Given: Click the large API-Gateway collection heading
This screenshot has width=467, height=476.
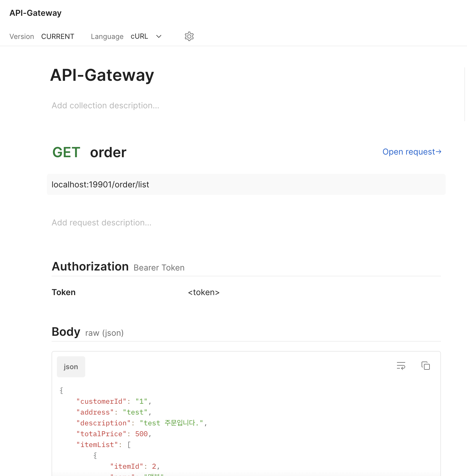Looking at the screenshot, I should pos(102,75).
